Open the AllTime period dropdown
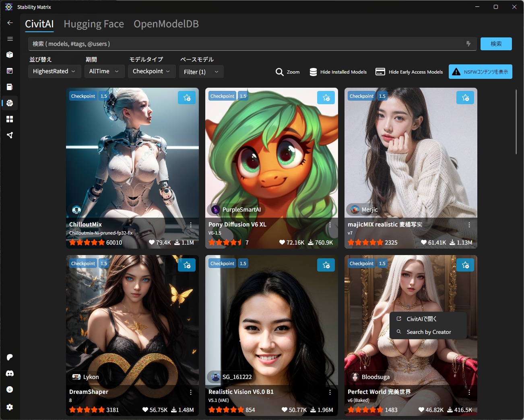The image size is (524, 420). pyautogui.click(x=104, y=72)
